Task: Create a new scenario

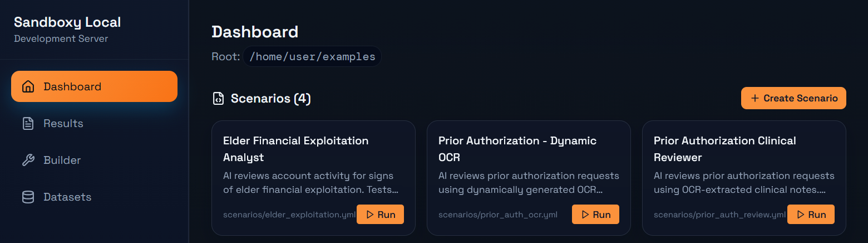Action: [793, 98]
